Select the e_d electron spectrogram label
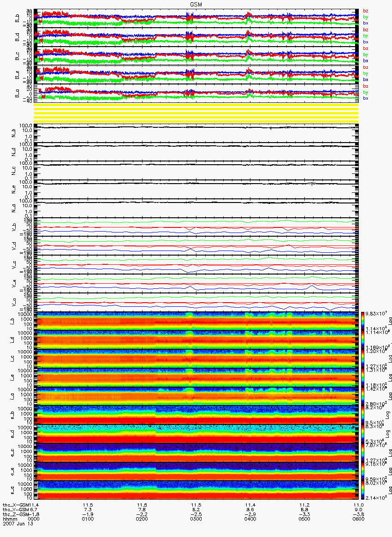This screenshot has height=537, width=392. click(x=12, y=435)
